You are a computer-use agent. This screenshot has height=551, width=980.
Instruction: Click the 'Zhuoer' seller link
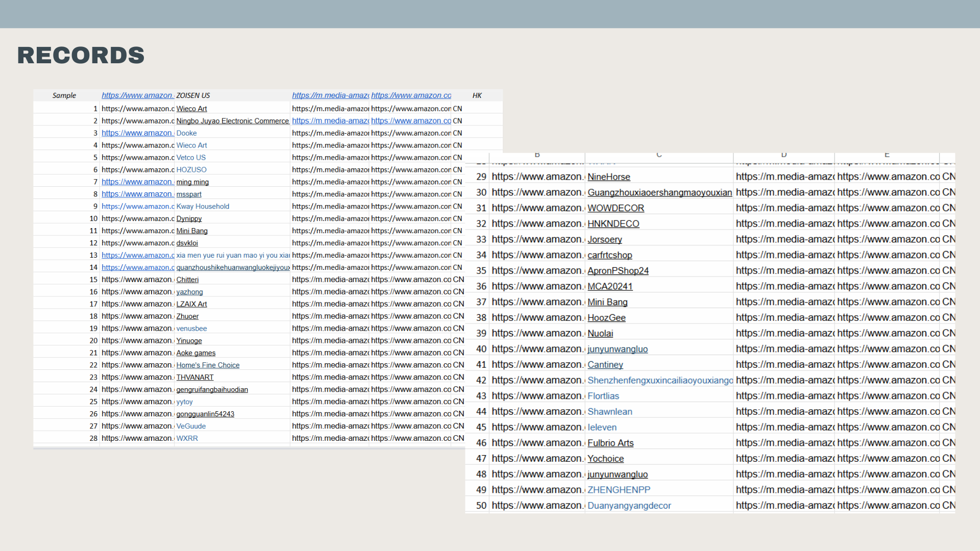pos(187,317)
